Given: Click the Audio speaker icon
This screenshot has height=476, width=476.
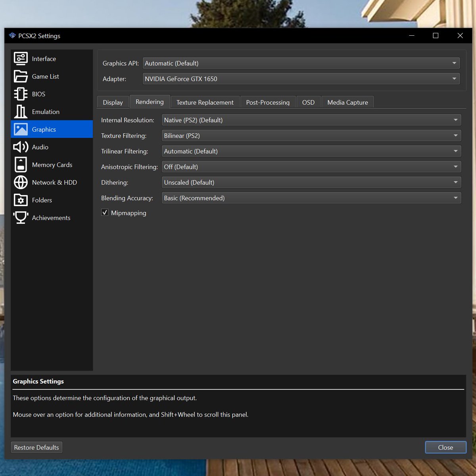Looking at the screenshot, I should (x=21, y=147).
